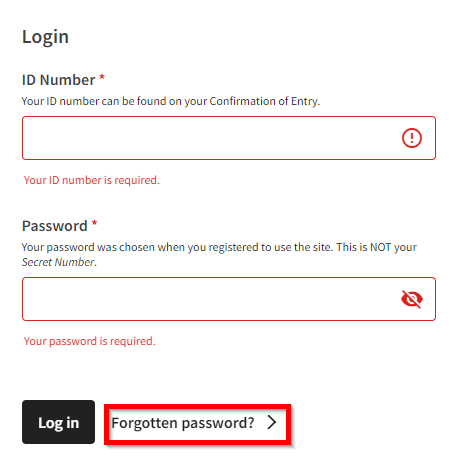Click the red exclamation error icon
This screenshot has height=467, width=458.
[412, 138]
